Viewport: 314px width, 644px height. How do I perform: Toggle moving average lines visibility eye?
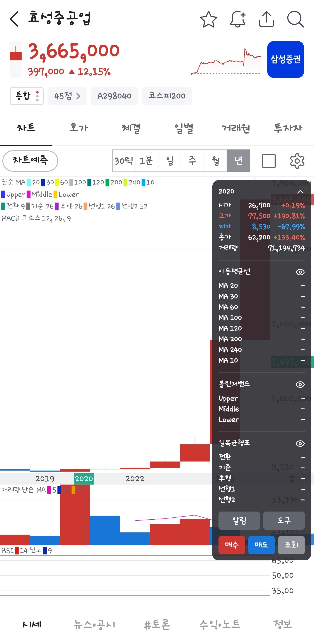[300, 272]
